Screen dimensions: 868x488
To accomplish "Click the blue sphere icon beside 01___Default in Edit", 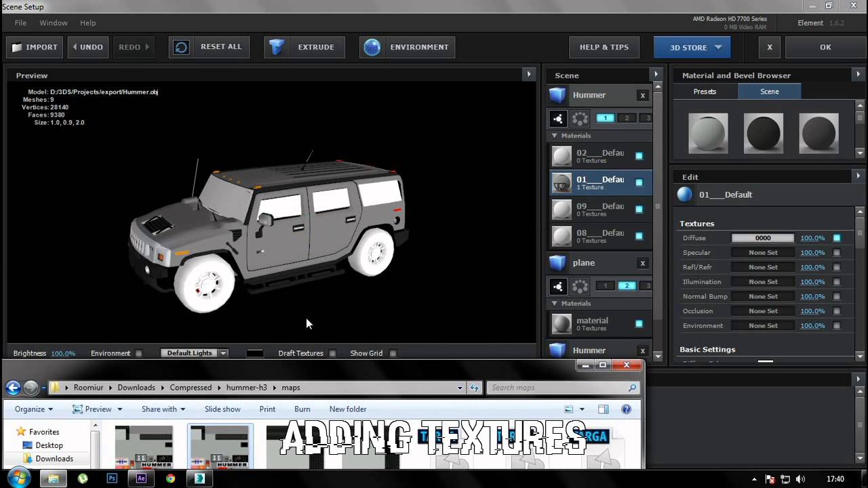I will (685, 195).
